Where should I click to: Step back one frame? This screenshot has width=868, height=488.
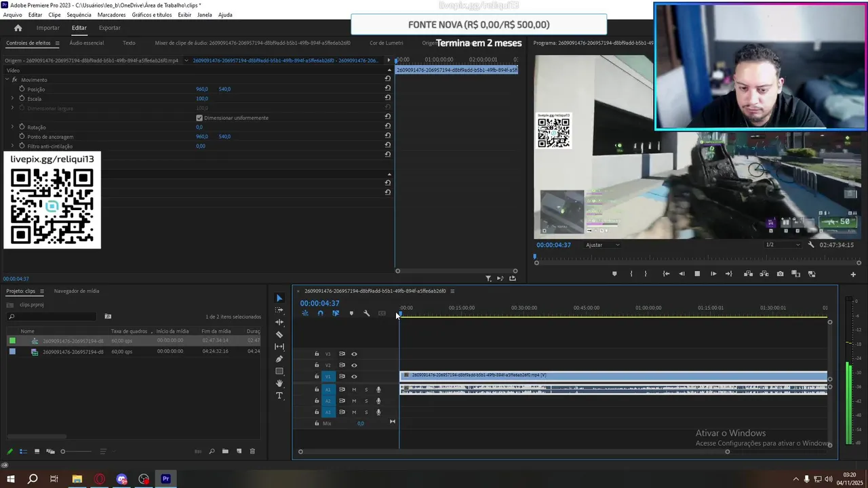(682, 274)
